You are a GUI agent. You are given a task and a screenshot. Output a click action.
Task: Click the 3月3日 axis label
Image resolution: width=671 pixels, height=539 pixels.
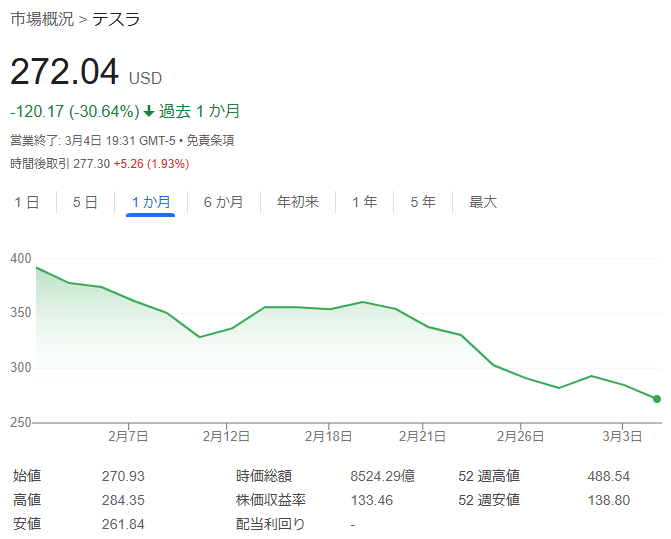coord(622,436)
